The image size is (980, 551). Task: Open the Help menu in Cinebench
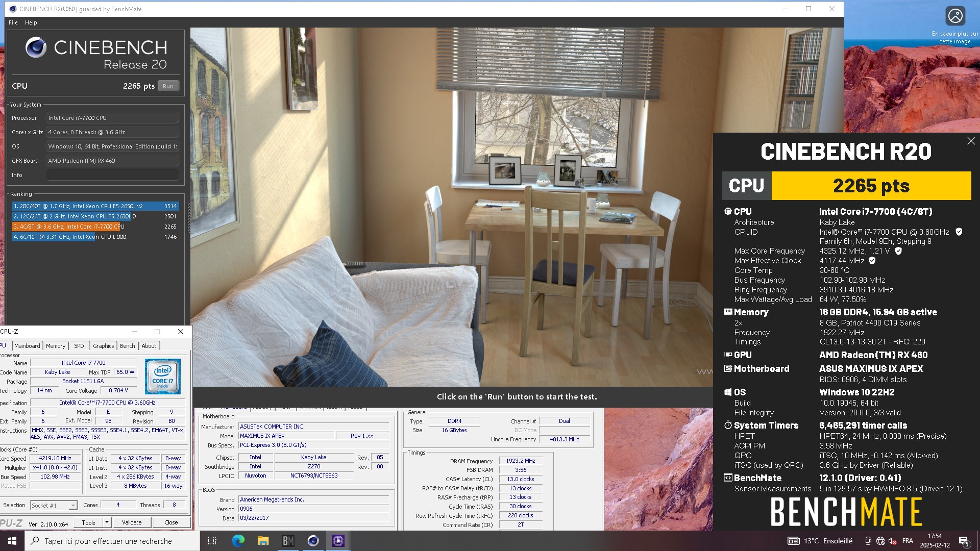31,22
